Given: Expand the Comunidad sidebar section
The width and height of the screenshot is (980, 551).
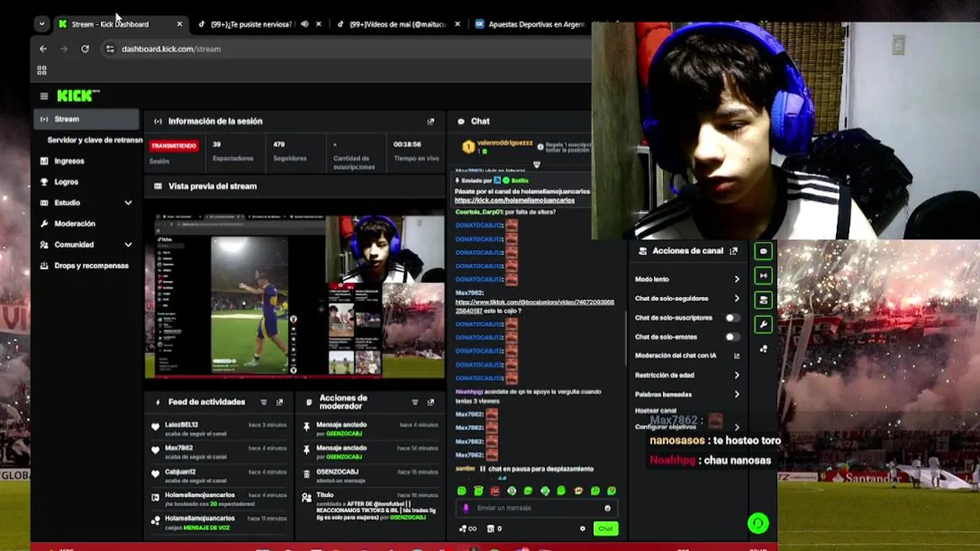Looking at the screenshot, I should click(128, 245).
